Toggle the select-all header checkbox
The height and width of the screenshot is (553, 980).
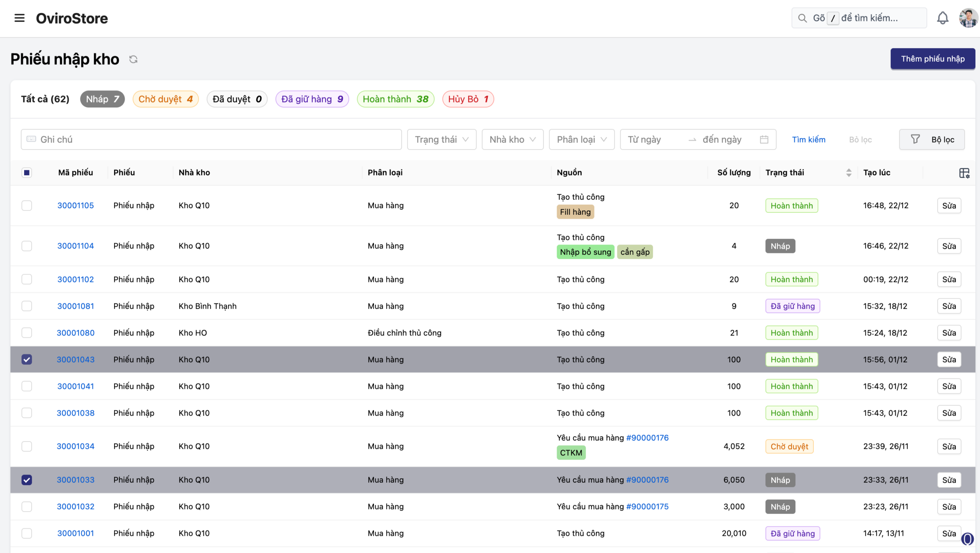coord(27,173)
